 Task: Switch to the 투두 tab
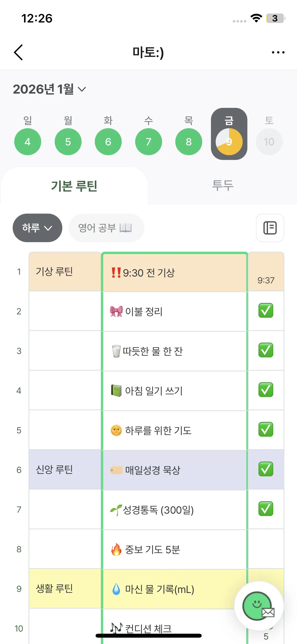(x=223, y=186)
